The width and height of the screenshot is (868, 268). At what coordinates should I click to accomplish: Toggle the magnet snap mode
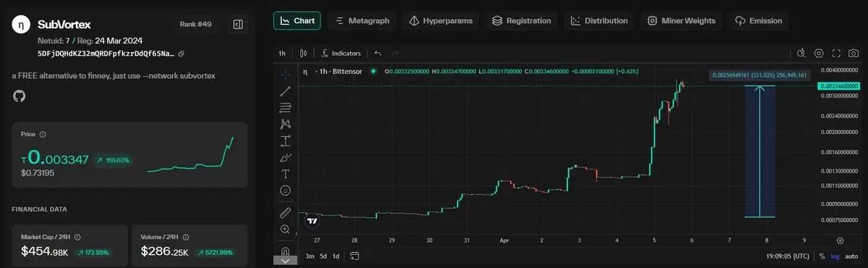click(285, 251)
